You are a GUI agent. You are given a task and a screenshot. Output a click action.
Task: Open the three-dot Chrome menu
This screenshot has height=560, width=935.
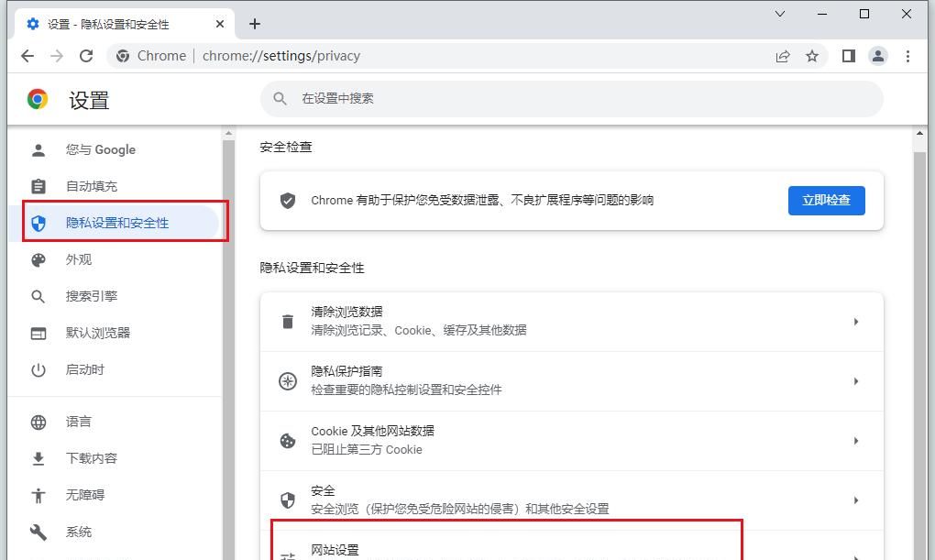point(908,56)
